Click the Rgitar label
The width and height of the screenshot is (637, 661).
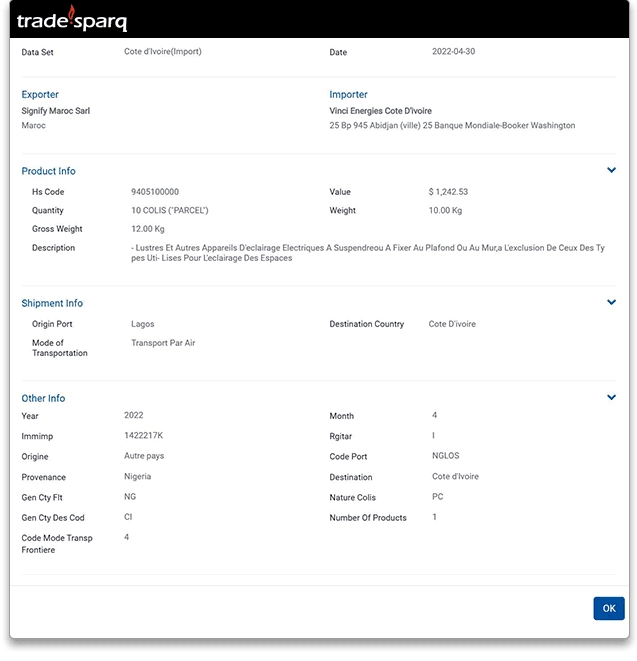341,436
